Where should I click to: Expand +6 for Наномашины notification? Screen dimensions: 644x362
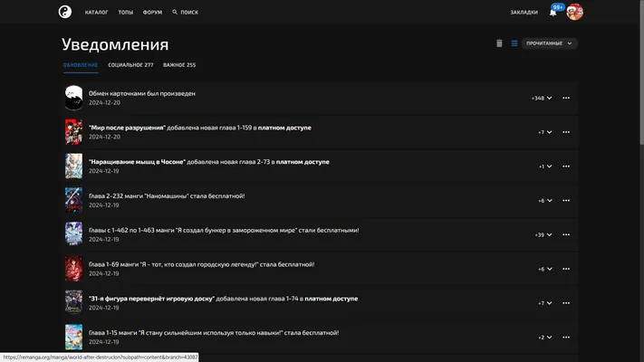(545, 201)
